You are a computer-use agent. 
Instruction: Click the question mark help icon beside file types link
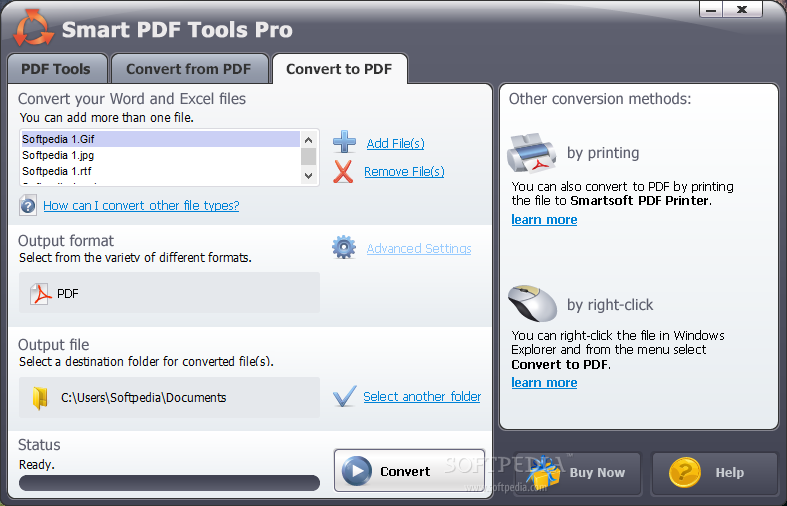(x=28, y=206)
